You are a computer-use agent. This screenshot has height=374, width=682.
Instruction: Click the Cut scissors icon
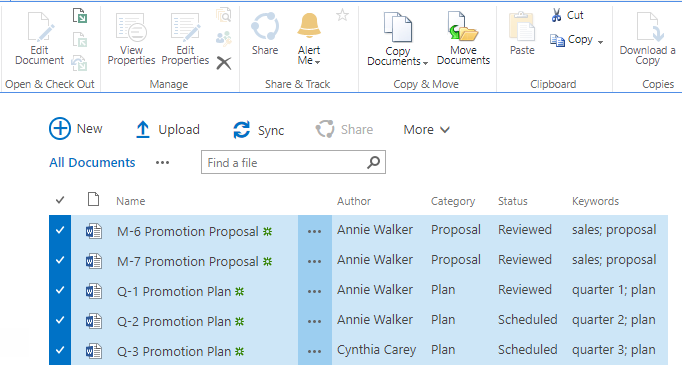pyautogui.click(x=556, y=15)
